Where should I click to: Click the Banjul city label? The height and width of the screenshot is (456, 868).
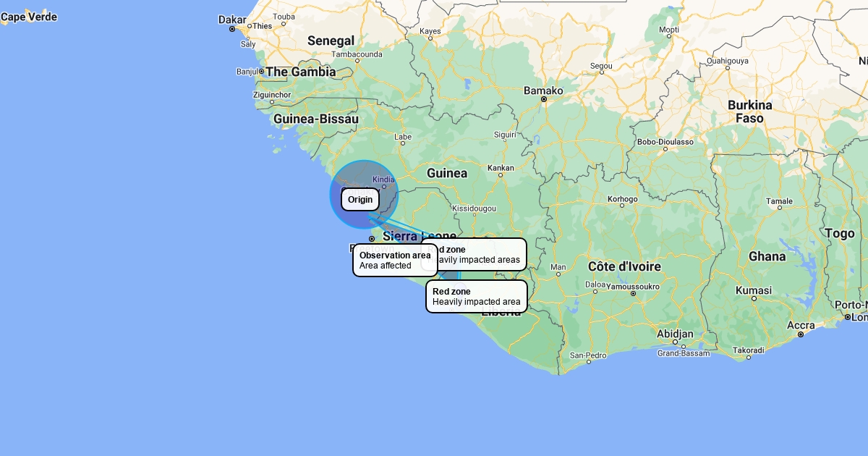[247, 72]
